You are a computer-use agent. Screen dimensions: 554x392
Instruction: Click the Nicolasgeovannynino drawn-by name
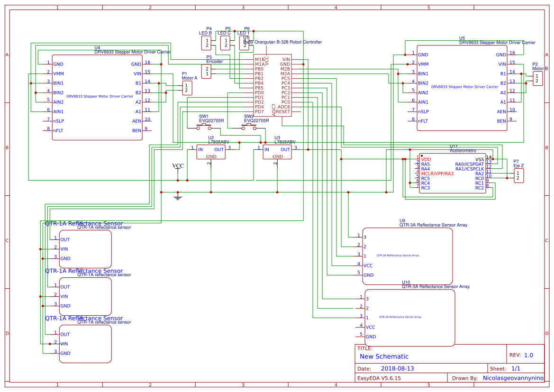pyautogui.click(x=512, y=378)
